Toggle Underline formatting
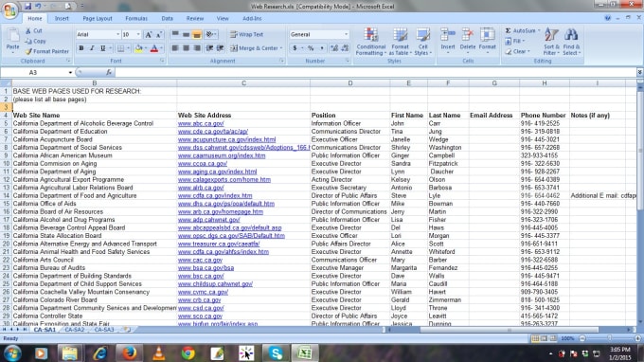Screen dimensions: 644x362 click(102, 48)
